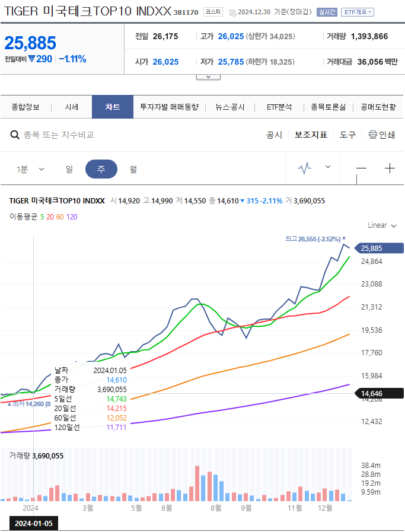The height and width of the screenshot is (532, 405).
Task: Expand the quote details chevron
Action: click(208, 77)
